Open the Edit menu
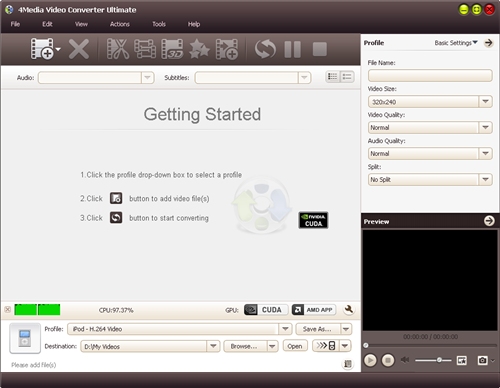 click(47, 24)
